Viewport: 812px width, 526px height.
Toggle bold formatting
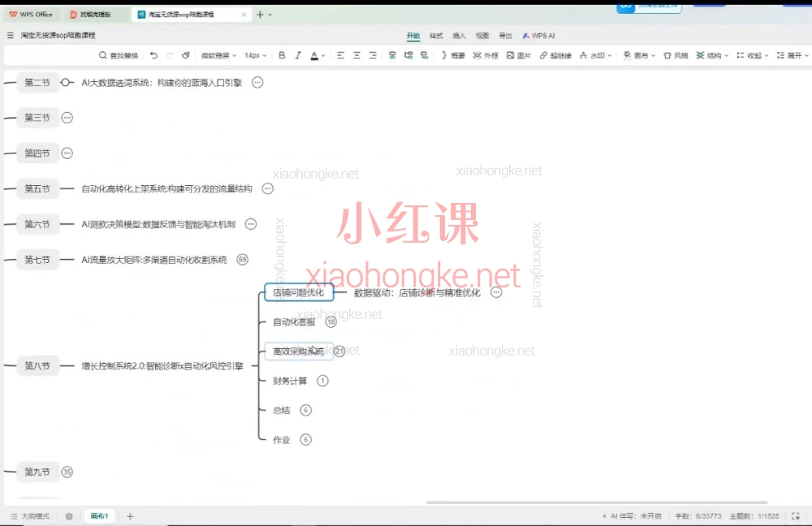282,54
